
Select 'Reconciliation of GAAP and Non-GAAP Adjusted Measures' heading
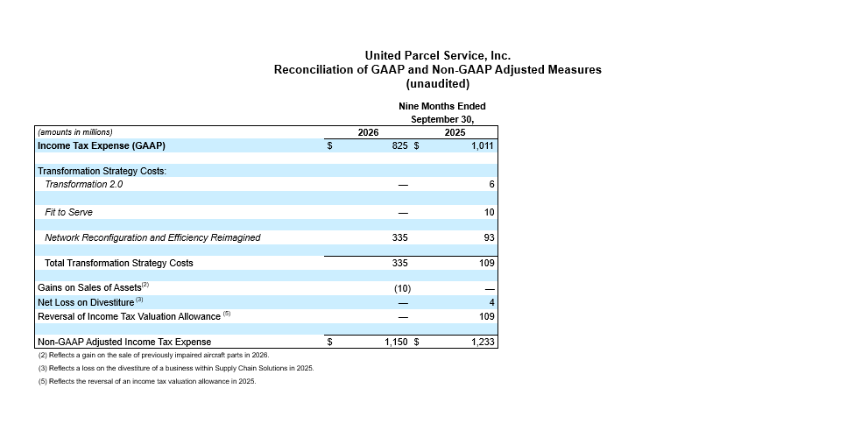click(x=437, y=70)
